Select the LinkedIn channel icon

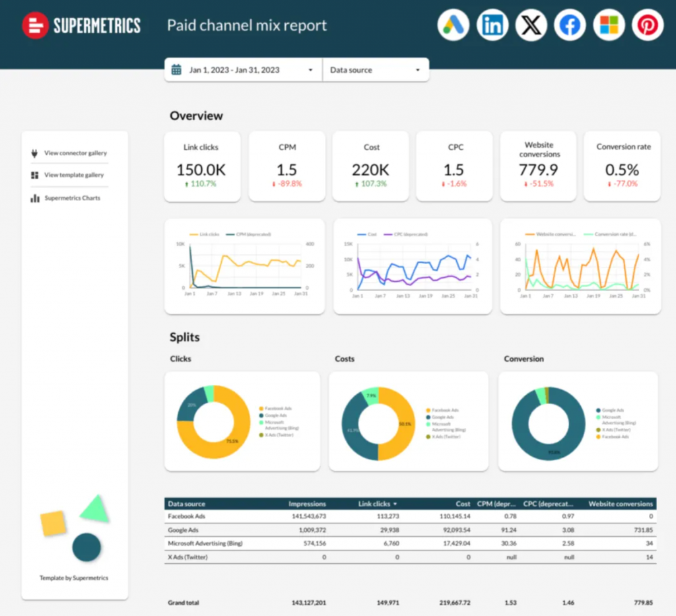click(492, 25)
